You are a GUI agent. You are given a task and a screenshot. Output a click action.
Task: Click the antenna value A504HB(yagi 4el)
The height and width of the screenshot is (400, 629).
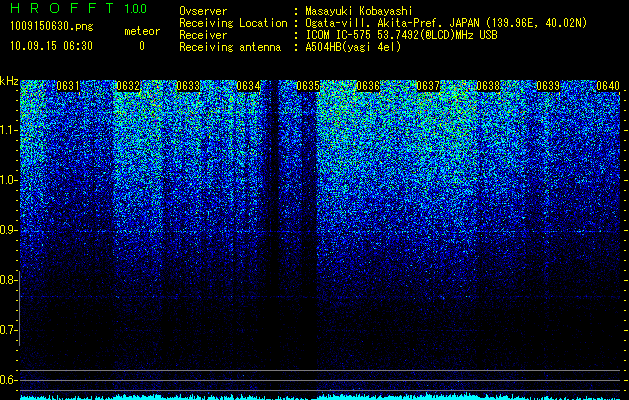pos(353,47)
